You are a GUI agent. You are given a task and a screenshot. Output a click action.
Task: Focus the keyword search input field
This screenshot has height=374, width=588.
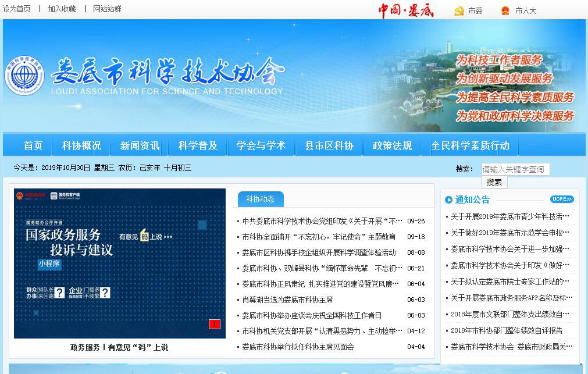515,169
